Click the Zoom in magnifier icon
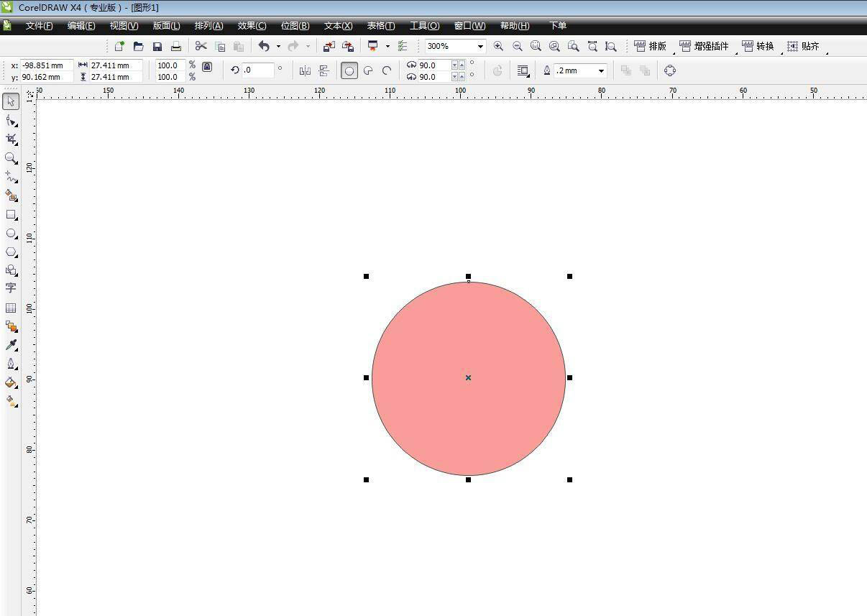Screen dimensions: 867x616 tap(498, 46)
